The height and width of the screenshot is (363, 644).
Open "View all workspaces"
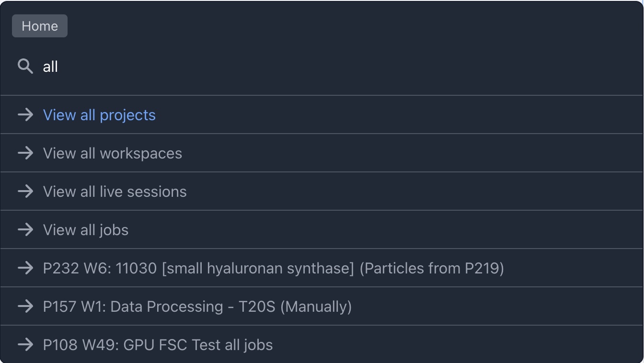click(113, 153)
